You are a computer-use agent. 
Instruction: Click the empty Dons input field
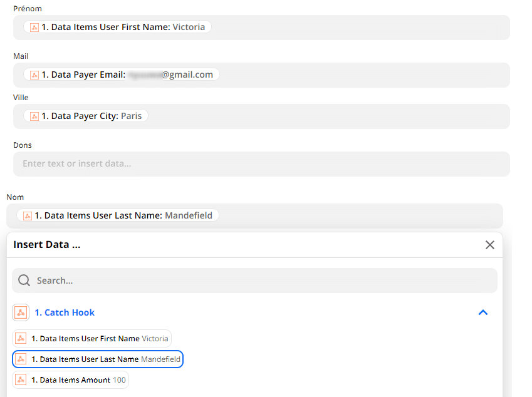[261, 164]
